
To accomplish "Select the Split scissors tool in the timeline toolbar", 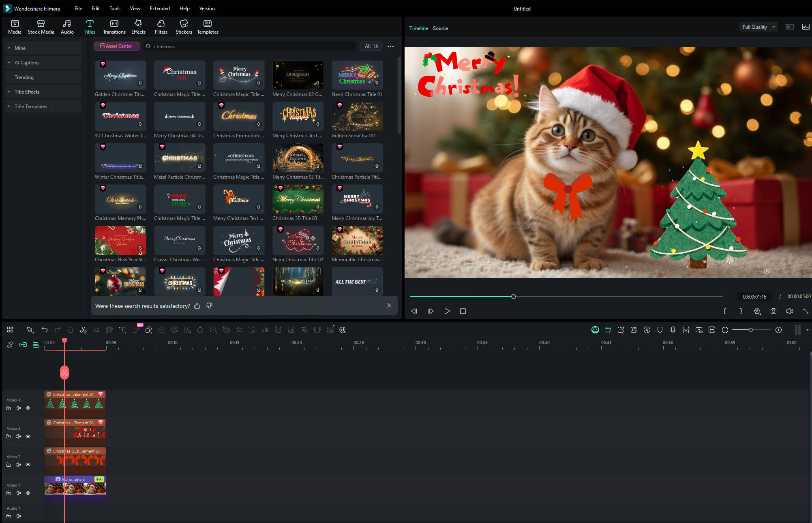I will point(84,330).
